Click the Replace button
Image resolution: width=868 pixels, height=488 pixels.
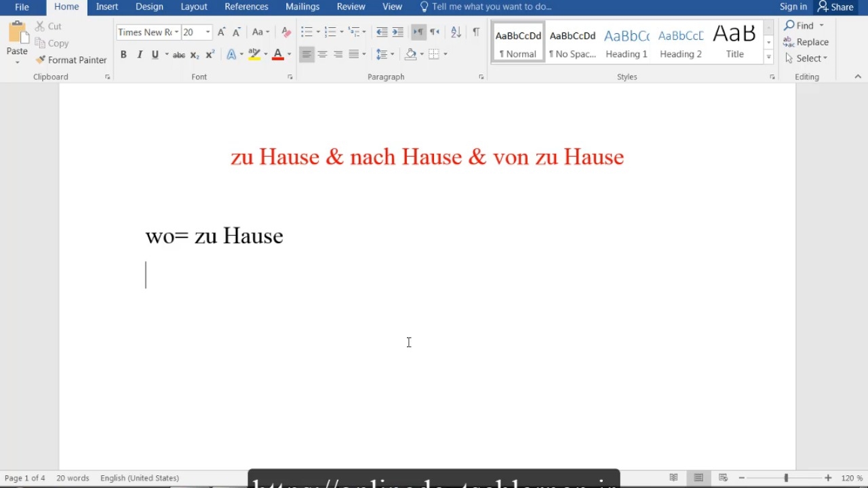click(x=806, y=42)
